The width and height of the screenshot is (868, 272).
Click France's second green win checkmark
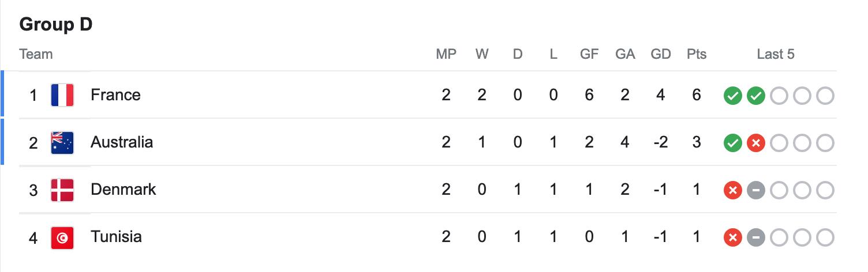(755, 96)
